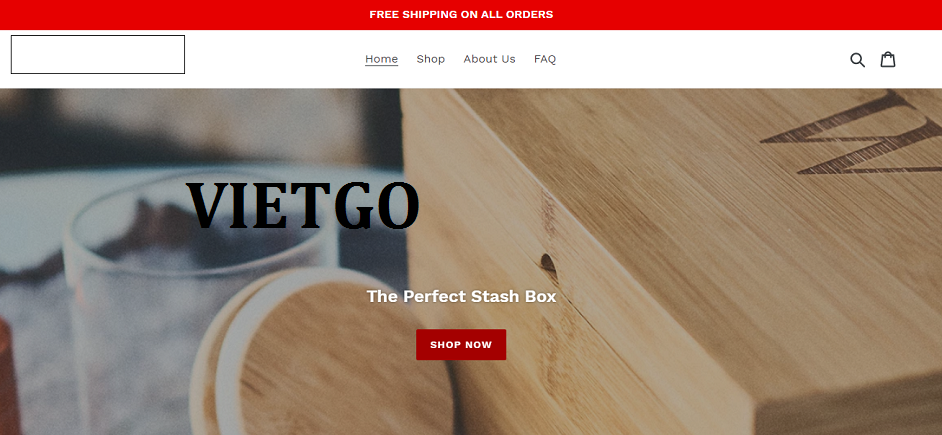Open the shopping bag cart icon
This screenshot has width=942, height=435.
tap(888, 59)
